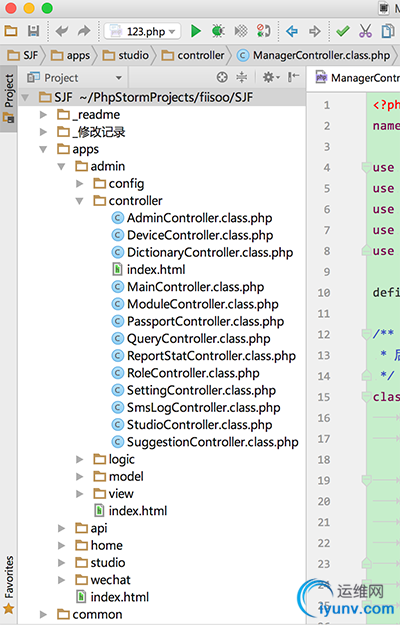Click the green checkmark commit icon

click(x=343, y=31)
